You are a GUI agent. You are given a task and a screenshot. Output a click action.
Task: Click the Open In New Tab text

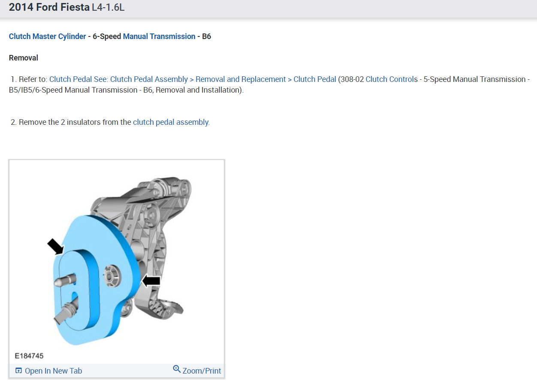pyautogui.click(x=53, y=371)
